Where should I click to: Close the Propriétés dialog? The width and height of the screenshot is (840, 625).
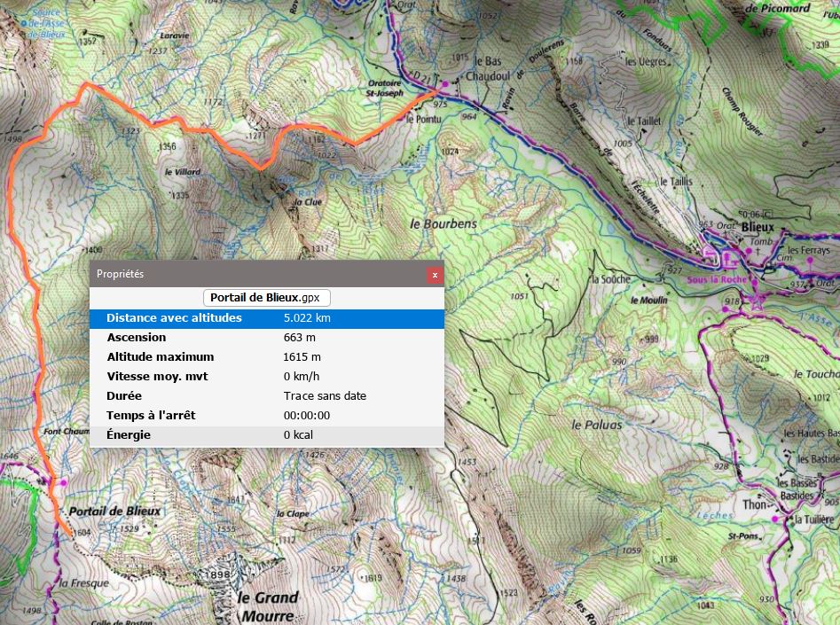pos(434,275)
